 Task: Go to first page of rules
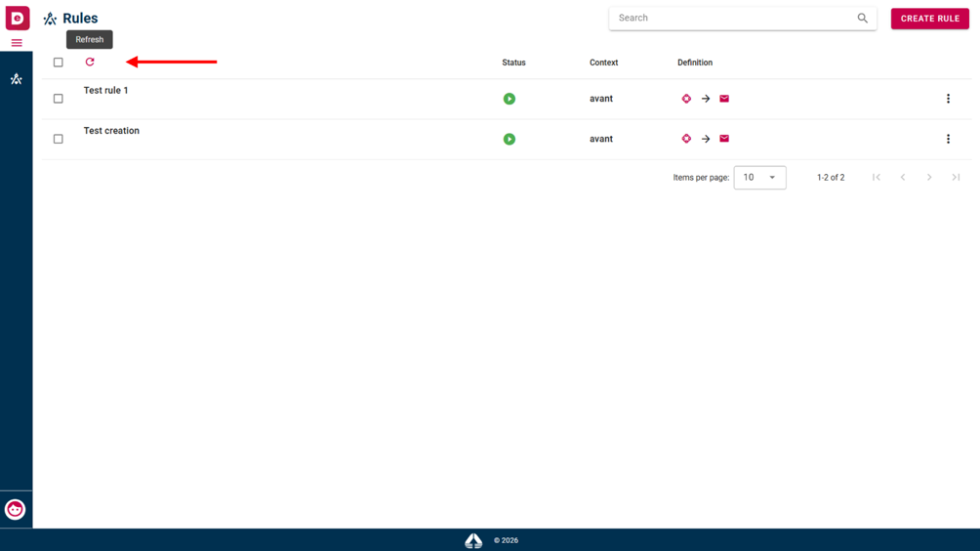pos(877,178)
